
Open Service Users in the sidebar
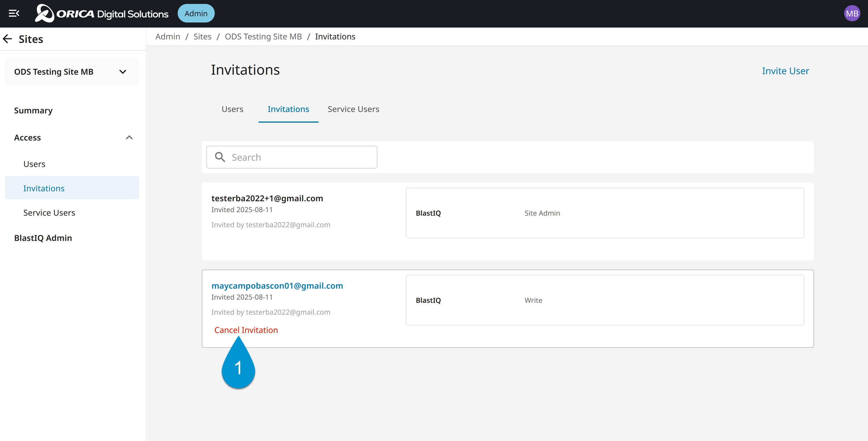point(49,213)
